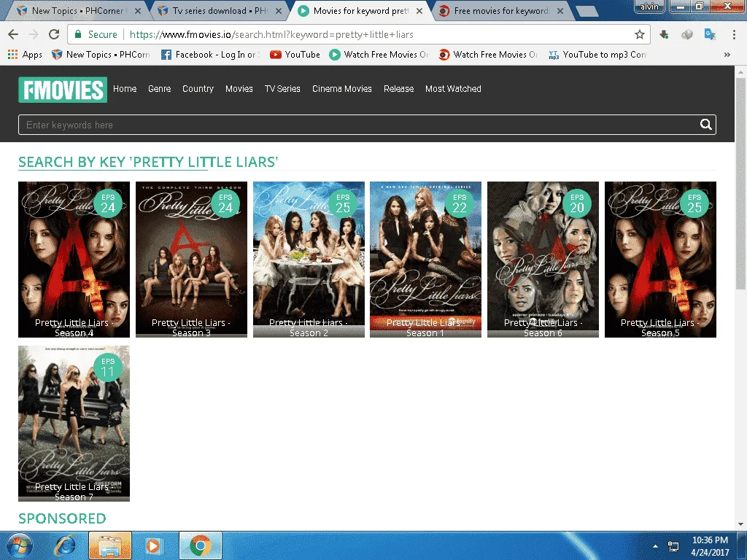Image resolution: width=747 pixels, height=560 pixels.
Task: Open Pretty Little Liars Season 4 poster
Action: 74,260
